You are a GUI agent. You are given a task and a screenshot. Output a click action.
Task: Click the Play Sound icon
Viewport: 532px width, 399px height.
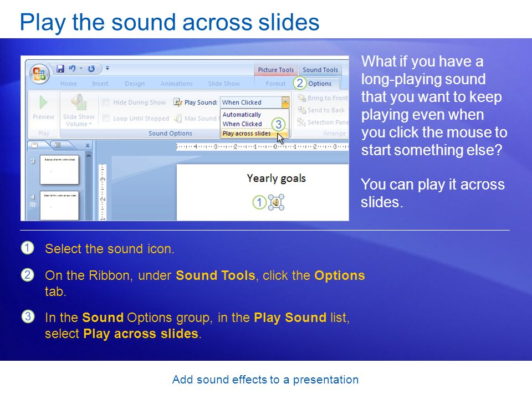click(177, 102)
